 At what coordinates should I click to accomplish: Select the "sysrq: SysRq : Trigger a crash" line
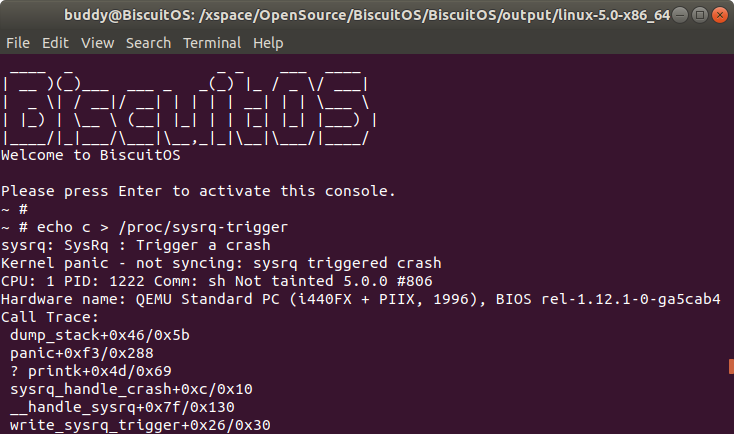click(135, 245)
